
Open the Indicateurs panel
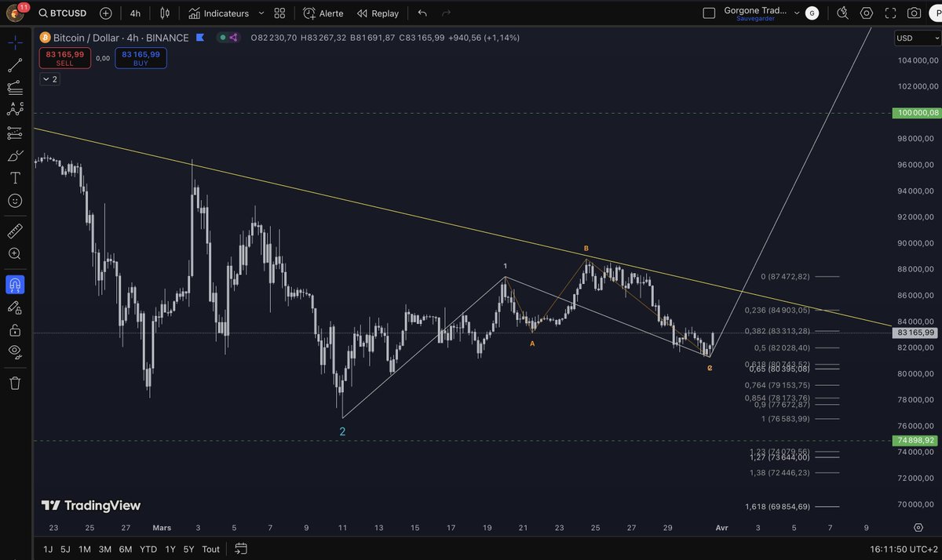point(219,13)
